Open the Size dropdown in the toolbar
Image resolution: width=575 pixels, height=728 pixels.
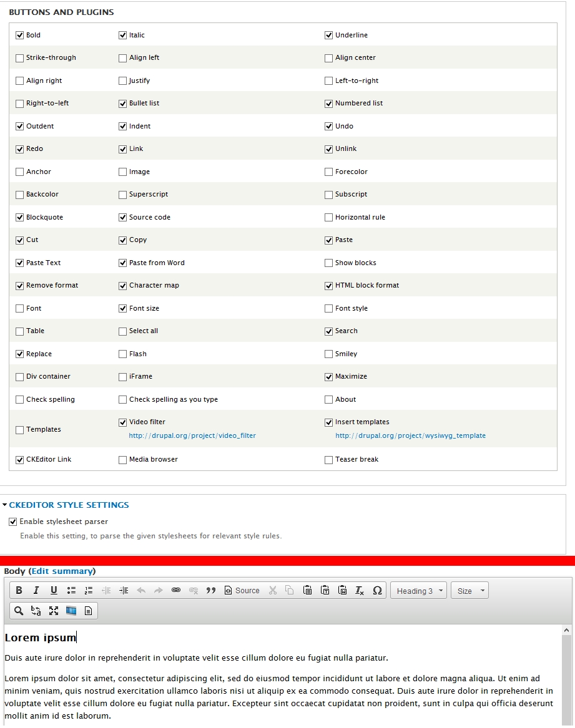tap(469, 590)
